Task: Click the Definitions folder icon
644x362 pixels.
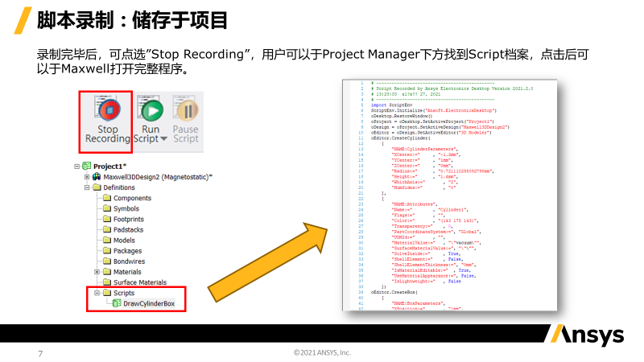Action: [97, 187]
